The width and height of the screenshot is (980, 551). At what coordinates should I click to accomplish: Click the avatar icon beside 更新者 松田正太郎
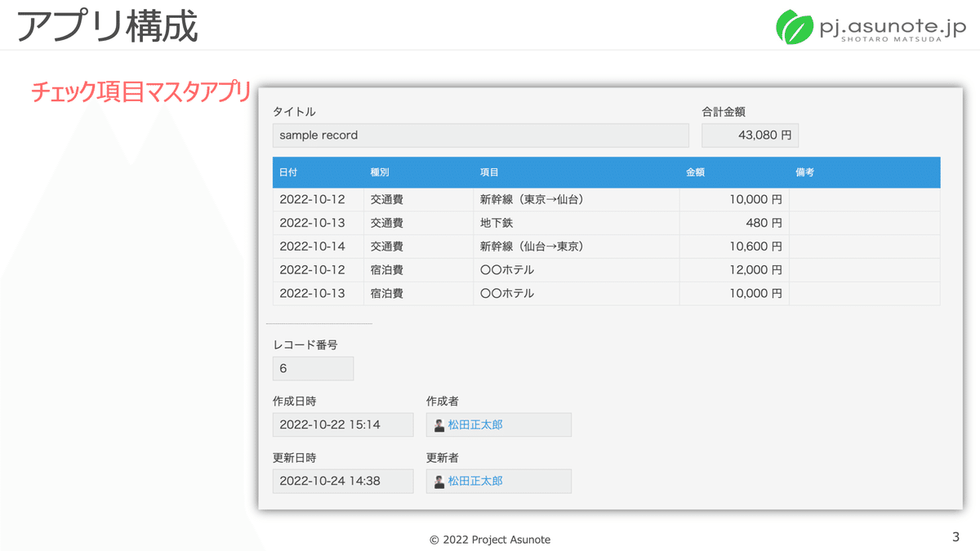point(439,482)
